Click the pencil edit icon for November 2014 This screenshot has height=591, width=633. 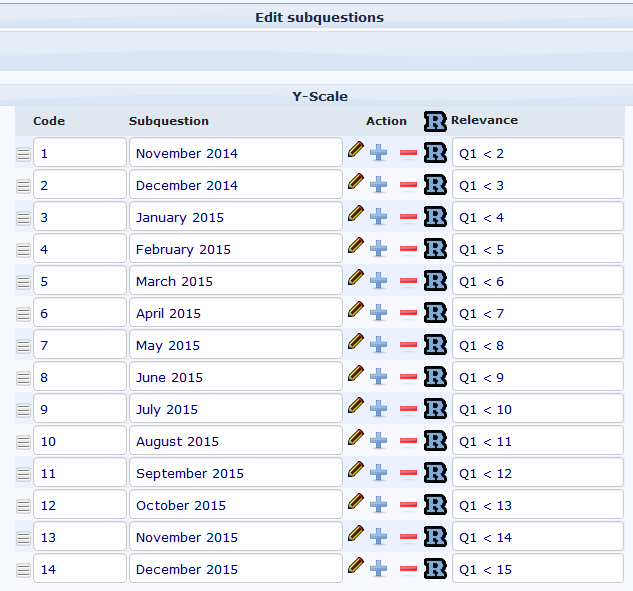(355, 150)
